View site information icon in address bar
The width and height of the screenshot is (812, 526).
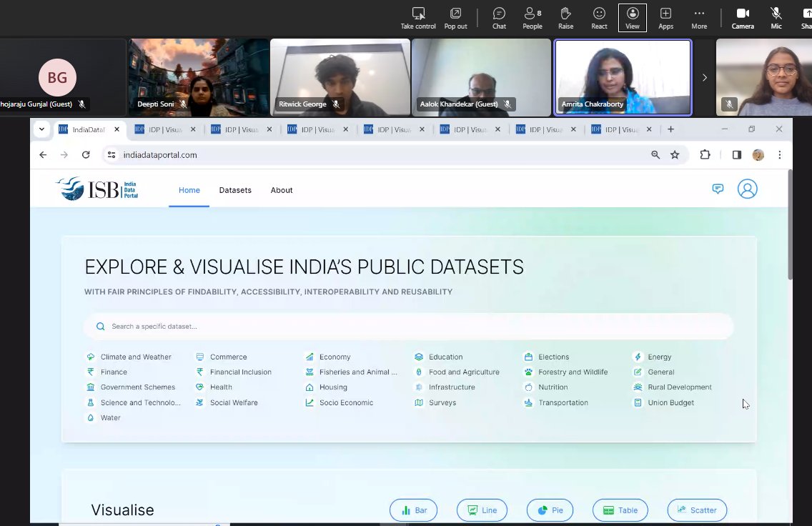(112, 155)
